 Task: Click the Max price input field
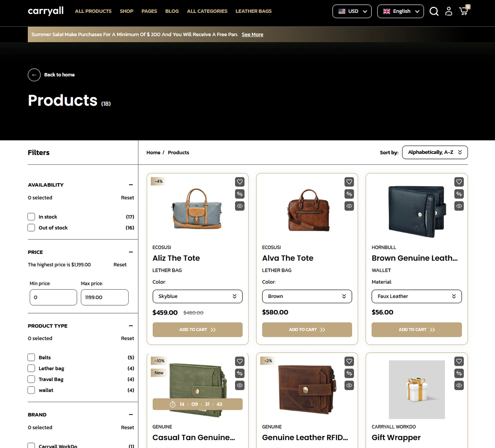click(x=104, y=297)
